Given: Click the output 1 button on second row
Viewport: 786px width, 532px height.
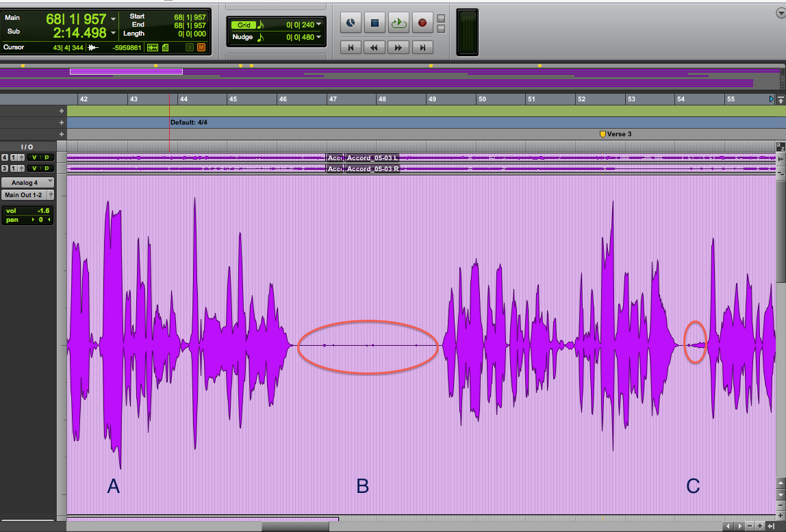Looking at the screenshot, I should (x=14, y=168).
